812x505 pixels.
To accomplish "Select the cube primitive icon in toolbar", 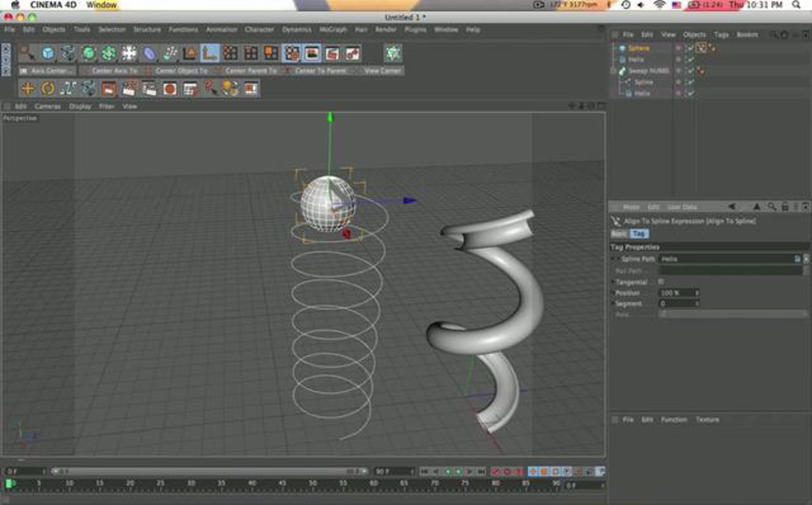I will pos(48,53).
